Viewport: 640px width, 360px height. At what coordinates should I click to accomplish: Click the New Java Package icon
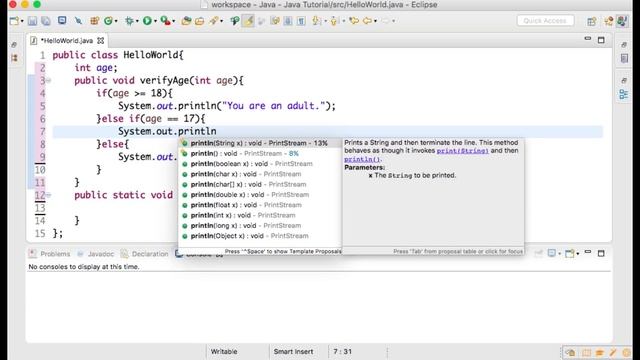[95, 21]
